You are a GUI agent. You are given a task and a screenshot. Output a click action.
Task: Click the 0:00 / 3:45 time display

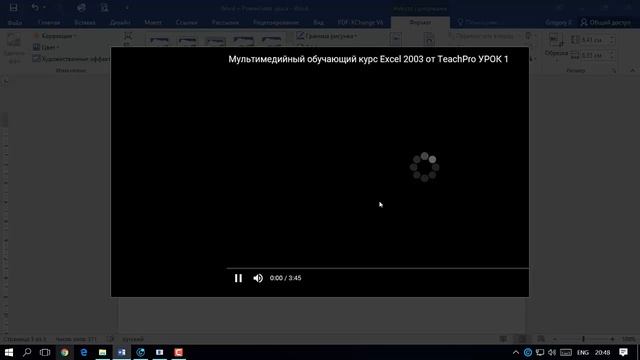285,278
